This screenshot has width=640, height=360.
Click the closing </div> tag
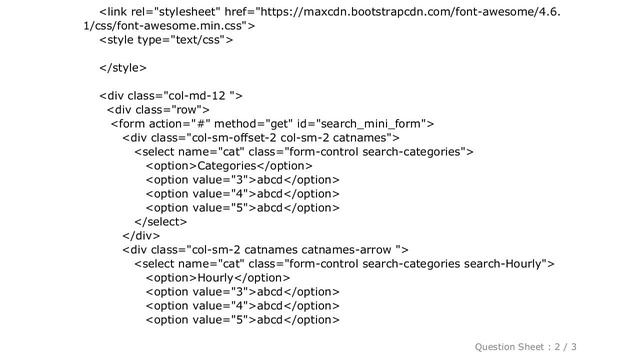pos(141,236)
